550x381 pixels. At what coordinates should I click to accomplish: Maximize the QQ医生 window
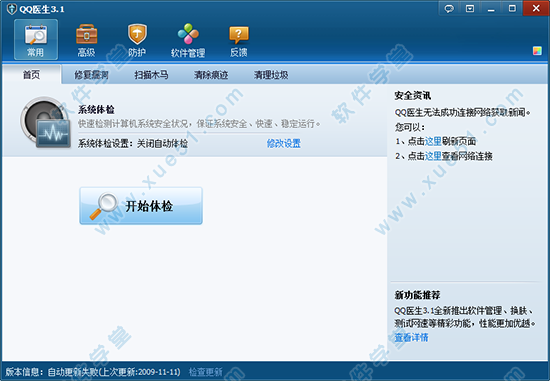pos(512,8)
